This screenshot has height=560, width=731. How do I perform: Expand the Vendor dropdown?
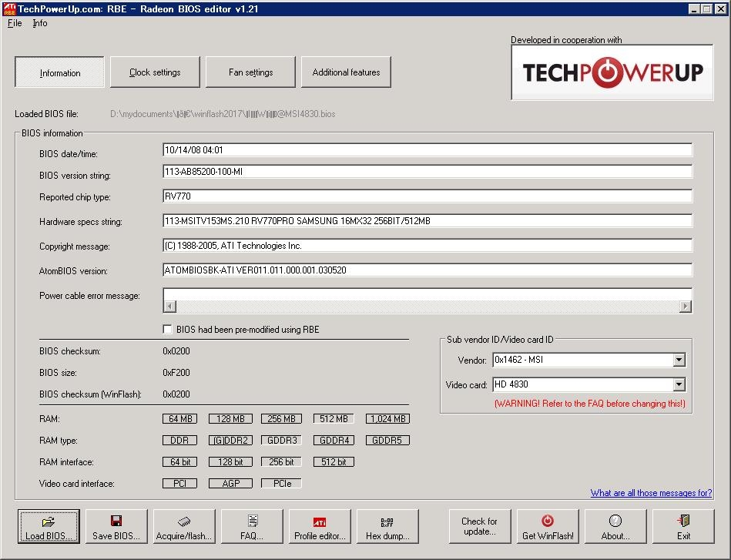point(679,360)
